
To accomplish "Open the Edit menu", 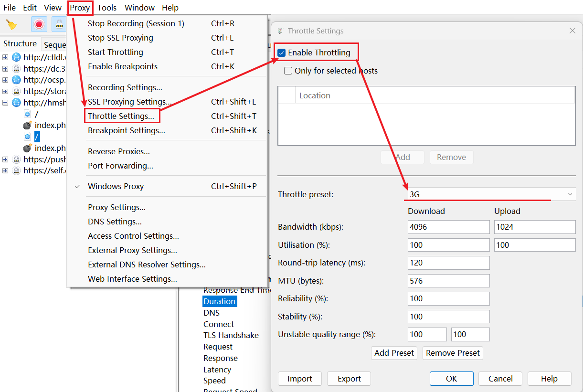I will point(30,8).
